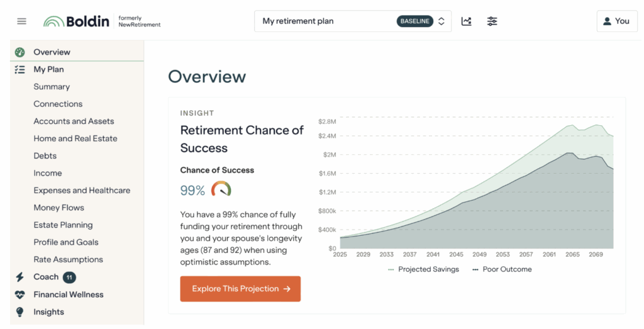Open the hamburger menu icon

[x=21, y=21]
